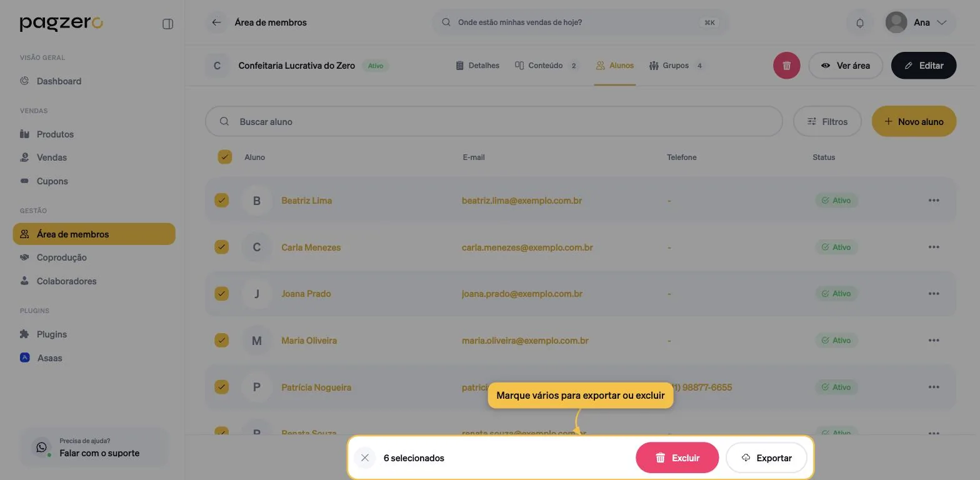The image size is (980, 480).
Task: Switch to the Conteúdo tab
Action: coord(547,66)
